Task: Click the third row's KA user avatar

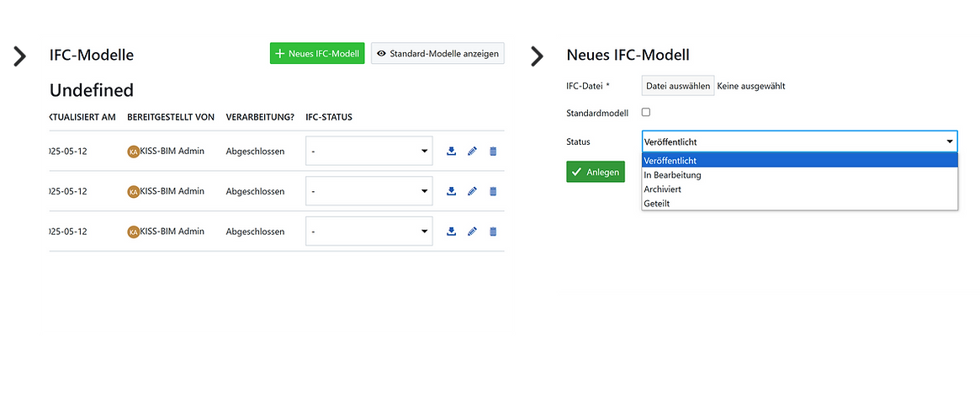Action: pyautogui.click(x=133, y=232)
